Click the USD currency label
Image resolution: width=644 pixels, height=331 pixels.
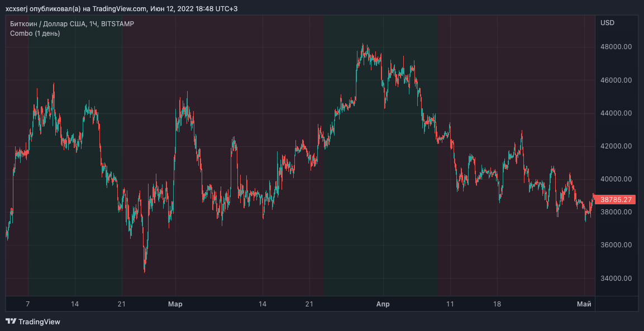click(x=608, y=23)
